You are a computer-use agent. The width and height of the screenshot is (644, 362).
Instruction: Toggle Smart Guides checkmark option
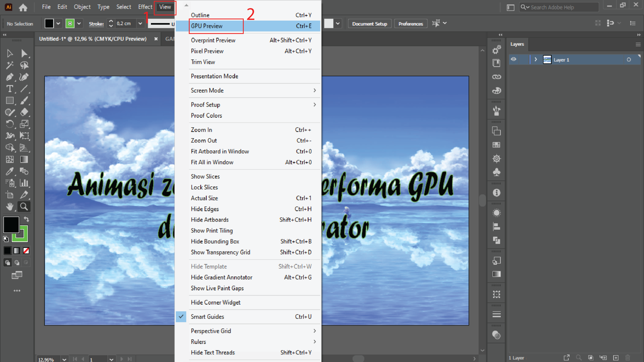[x=207, y=316]
